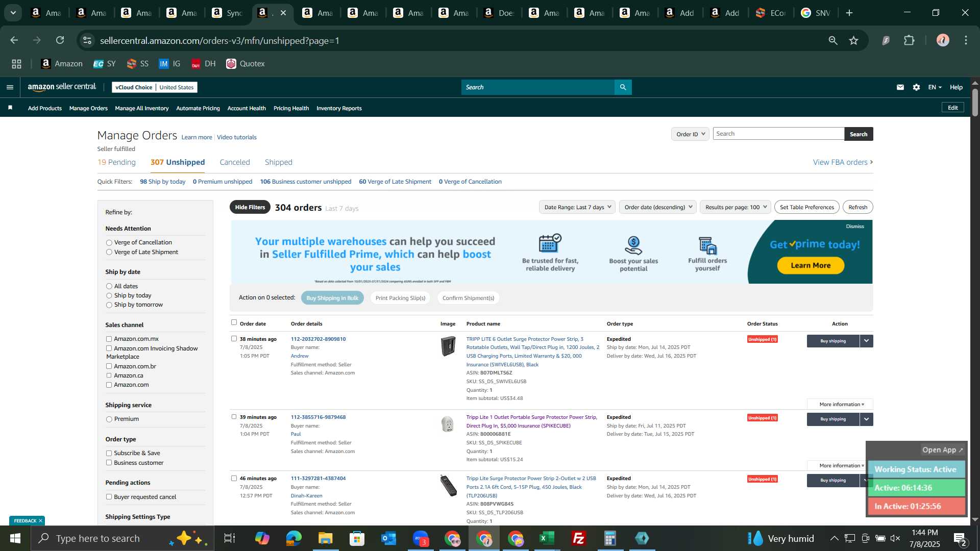Select the Verge of Late Shipment radio button
This screenshot has width=980, height=551.
tap(109, 252)
